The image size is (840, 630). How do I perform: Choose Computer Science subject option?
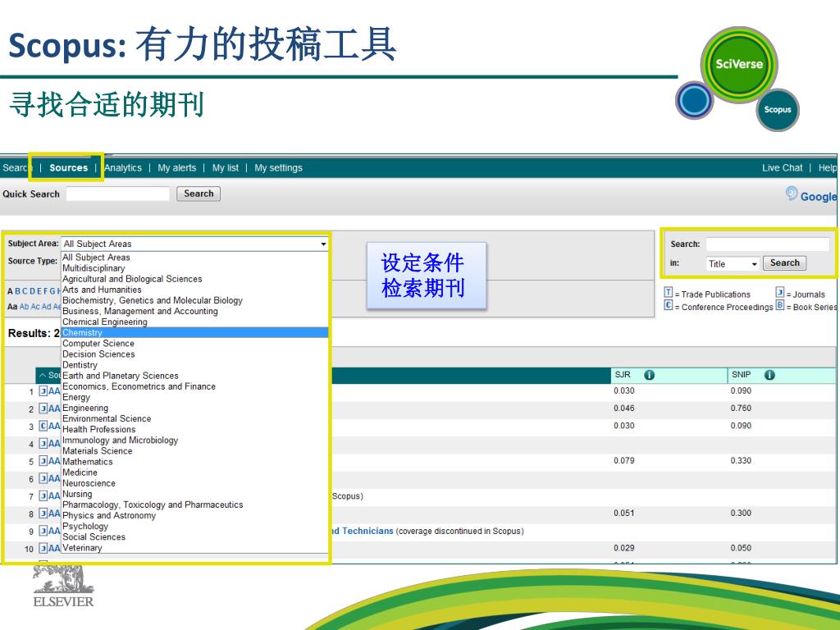[194, 344]
